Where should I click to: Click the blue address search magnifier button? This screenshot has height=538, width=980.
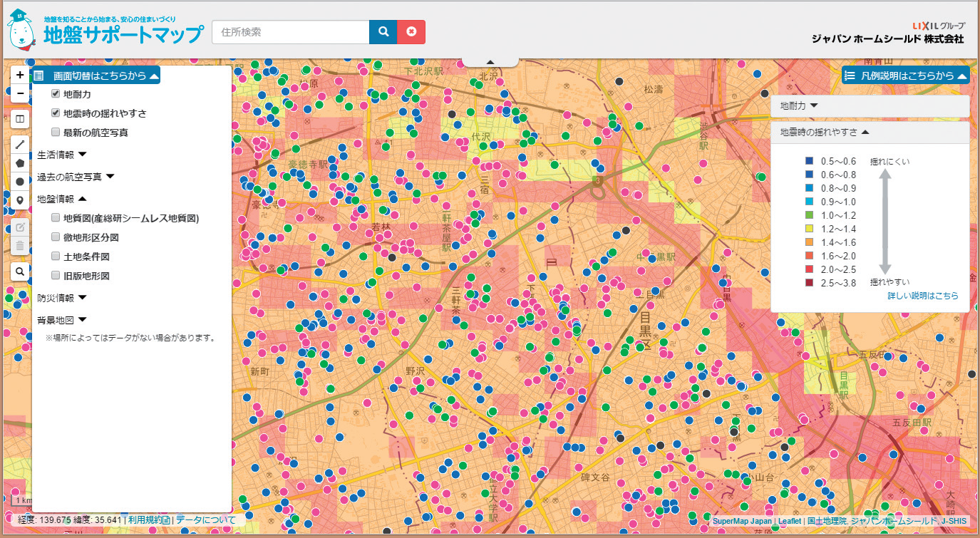[x=383, y=32]
